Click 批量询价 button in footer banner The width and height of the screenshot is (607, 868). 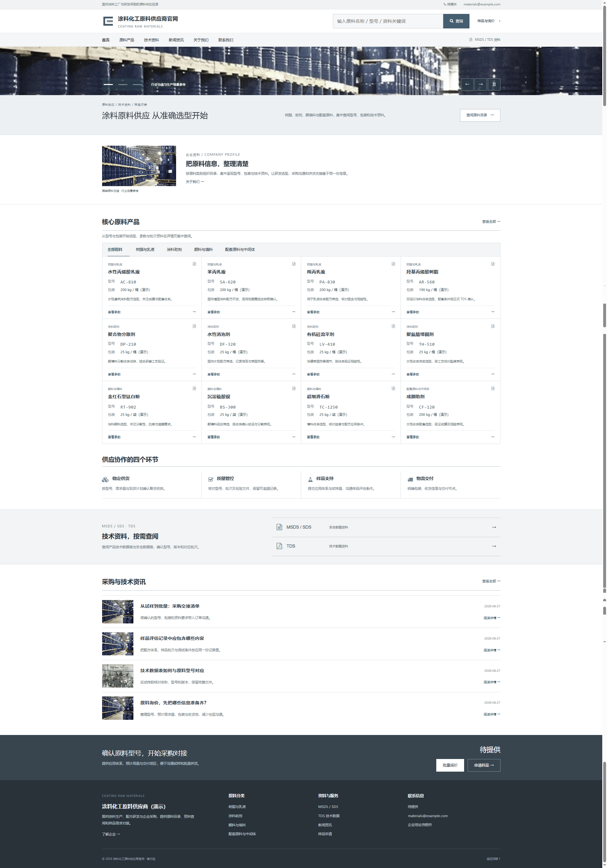tap(450, 765)
